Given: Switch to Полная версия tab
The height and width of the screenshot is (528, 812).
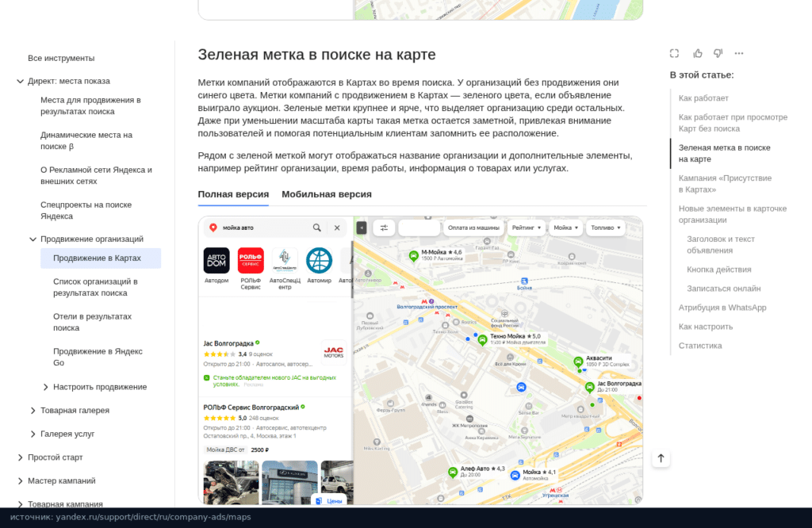Looking at the screenshot, I should point(233,195).
